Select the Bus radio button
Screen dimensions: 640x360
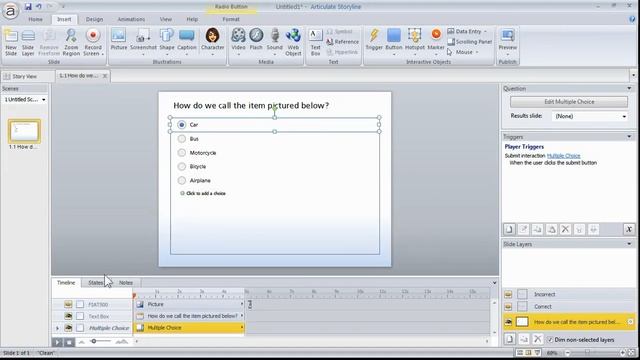coord(182,139)
